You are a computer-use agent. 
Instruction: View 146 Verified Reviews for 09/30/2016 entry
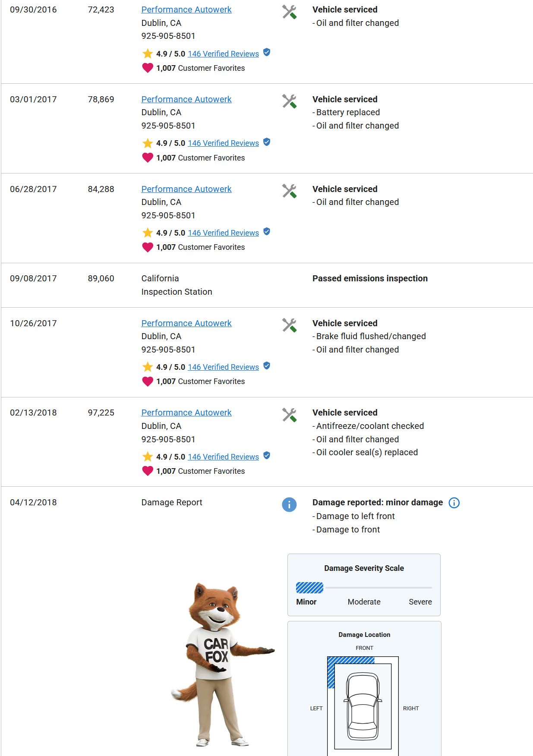(x=223, y=54)
